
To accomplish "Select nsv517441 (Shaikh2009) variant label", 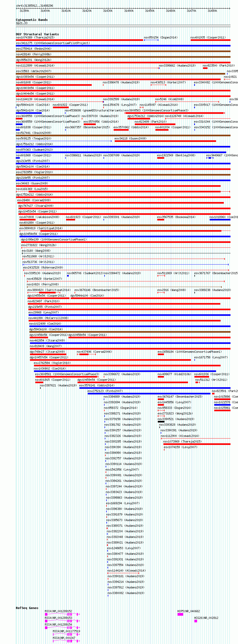I will click(34, 133).
